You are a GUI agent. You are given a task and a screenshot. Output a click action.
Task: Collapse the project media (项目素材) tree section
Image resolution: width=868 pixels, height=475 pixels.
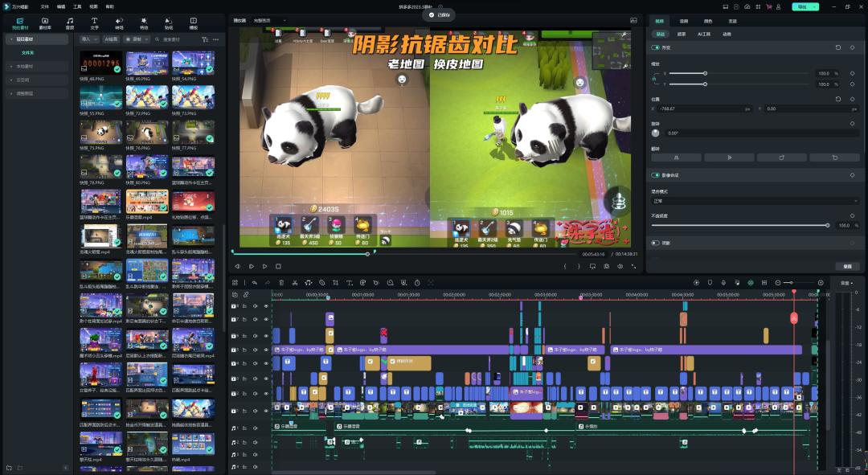[x=11, y=39]
